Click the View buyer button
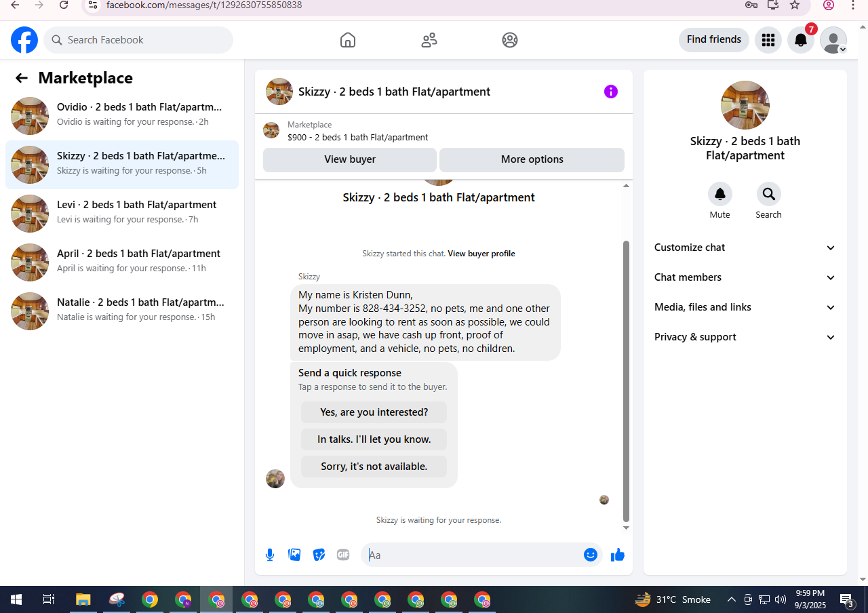 350,159
